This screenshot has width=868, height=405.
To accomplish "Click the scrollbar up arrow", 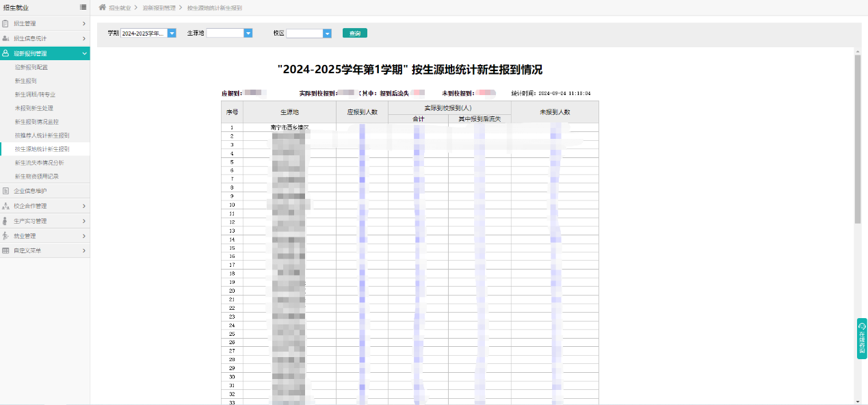I will [x=858, y=51].
